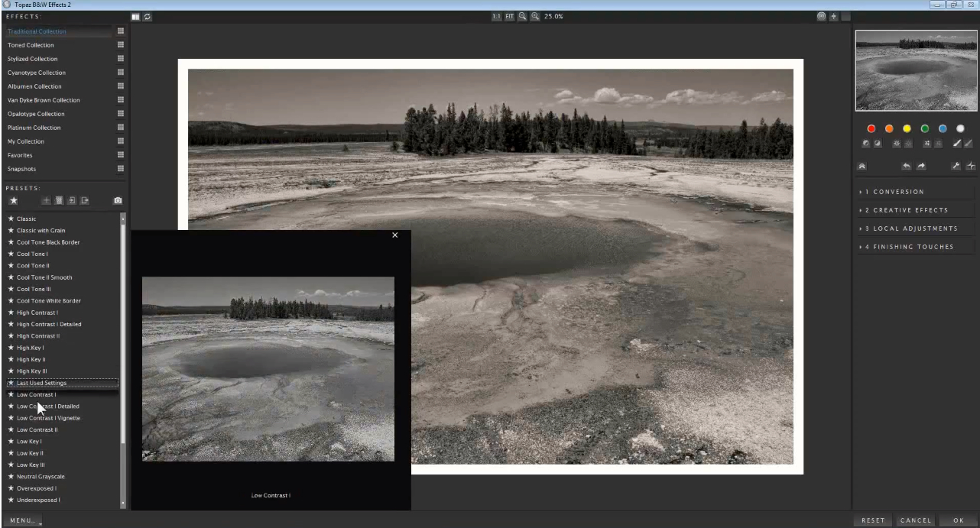Take a snapshot with the camera icon
This screenshot has height=528, width=980.
click(x=118, y=200)
